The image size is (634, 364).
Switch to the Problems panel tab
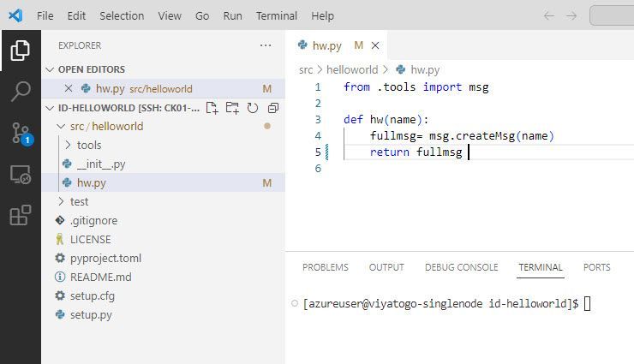[x=325, y=267]
